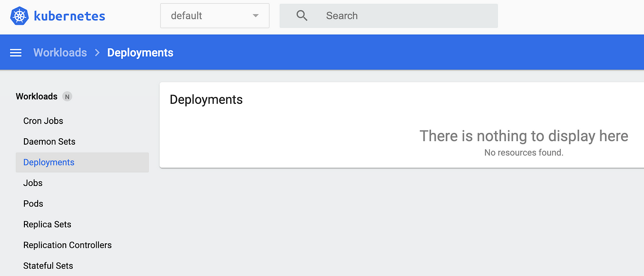This screenshot has width=644, height=276.
Task: Navigate to Jobs in the sidebar
Action: [33, 183]
